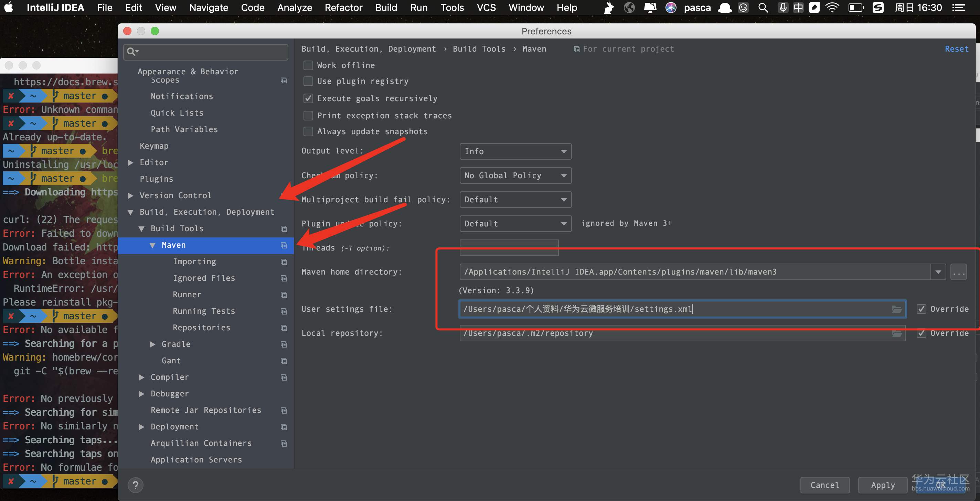Image resolution: width=980 pixels, height=501 pixels.
Task: Enable Use plugin registry checkbox
Action: [x=308, y=82]
